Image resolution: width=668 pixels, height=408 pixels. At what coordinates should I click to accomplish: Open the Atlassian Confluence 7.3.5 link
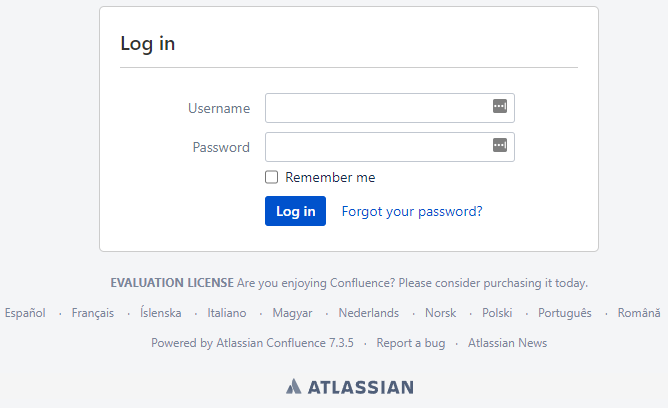(285, 343)
